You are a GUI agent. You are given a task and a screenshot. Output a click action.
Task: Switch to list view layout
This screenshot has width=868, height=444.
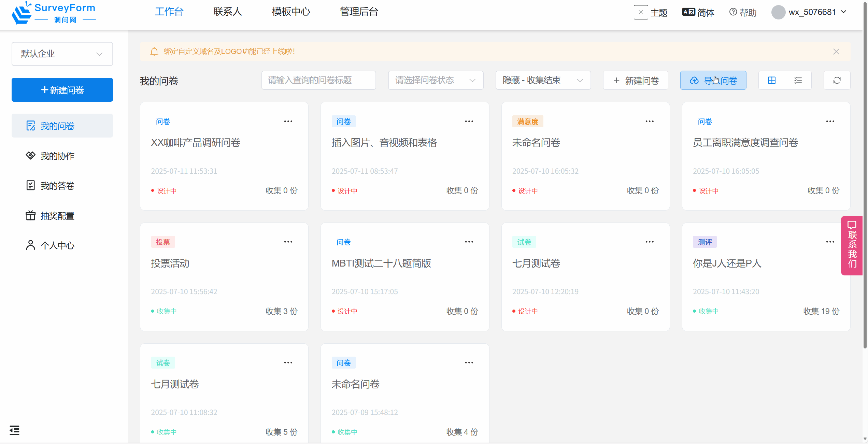coord(798,80)
